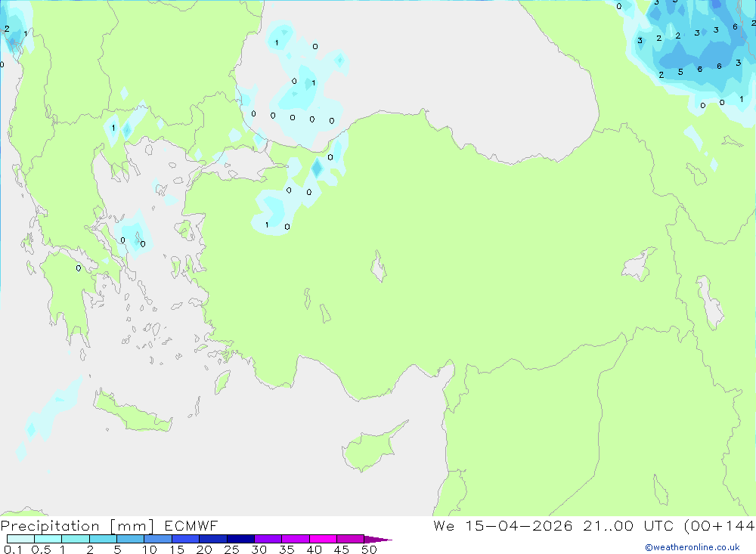The height and width of the screenshot is (554, 756).
Task: Click the legend swatch between 15 and 20
Action: tap(186, 539)
